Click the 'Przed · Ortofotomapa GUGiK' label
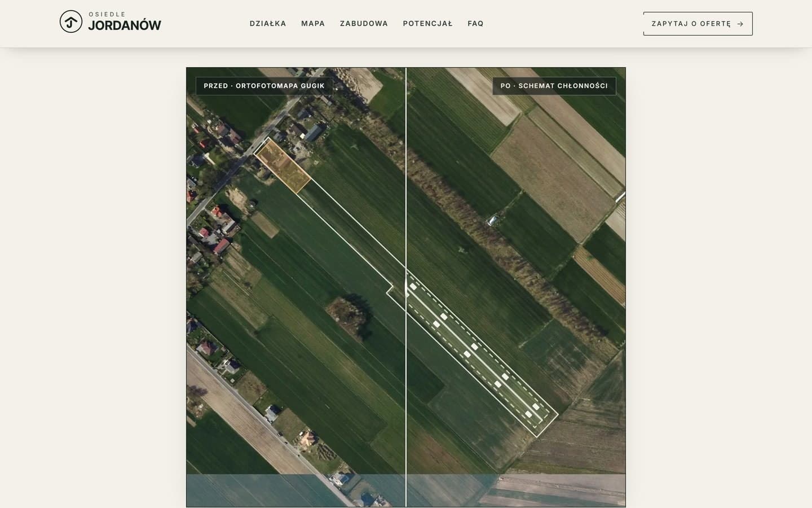This screenshot has width=812, height=508. (x=264, y=86)
